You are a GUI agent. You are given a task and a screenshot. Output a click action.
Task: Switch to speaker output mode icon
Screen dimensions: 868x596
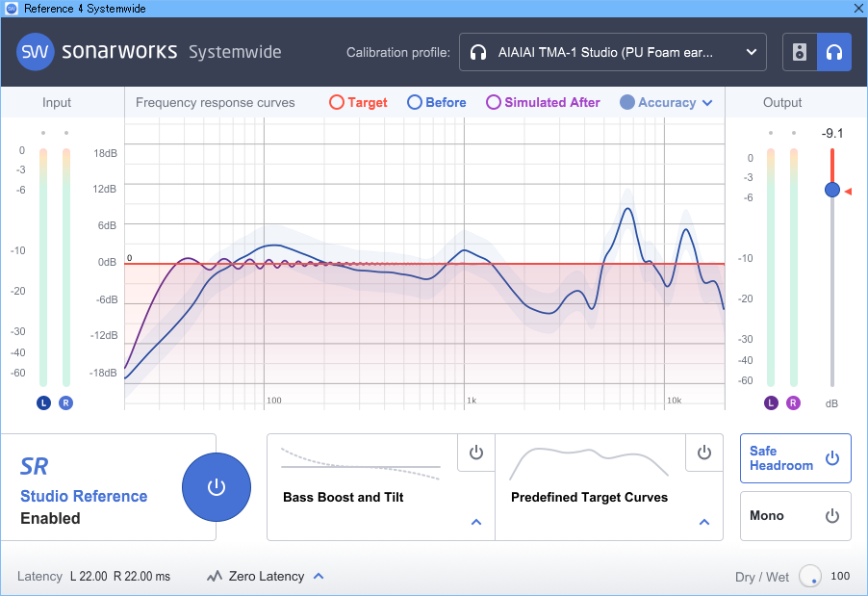click(x=800, y=52)
